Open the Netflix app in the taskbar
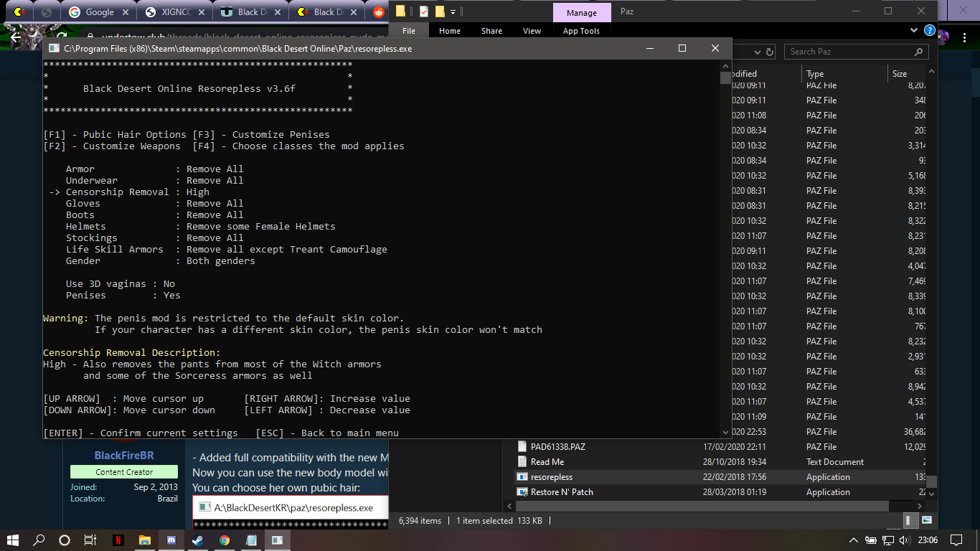980x551 pixels. click(x=118, y=540)
